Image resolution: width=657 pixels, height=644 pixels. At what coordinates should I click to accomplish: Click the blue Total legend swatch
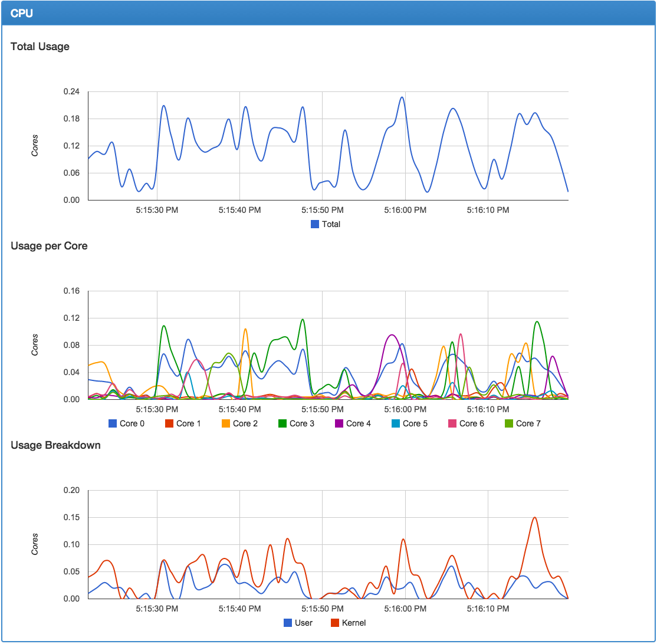pyautogui.click(x=314, y=224)
